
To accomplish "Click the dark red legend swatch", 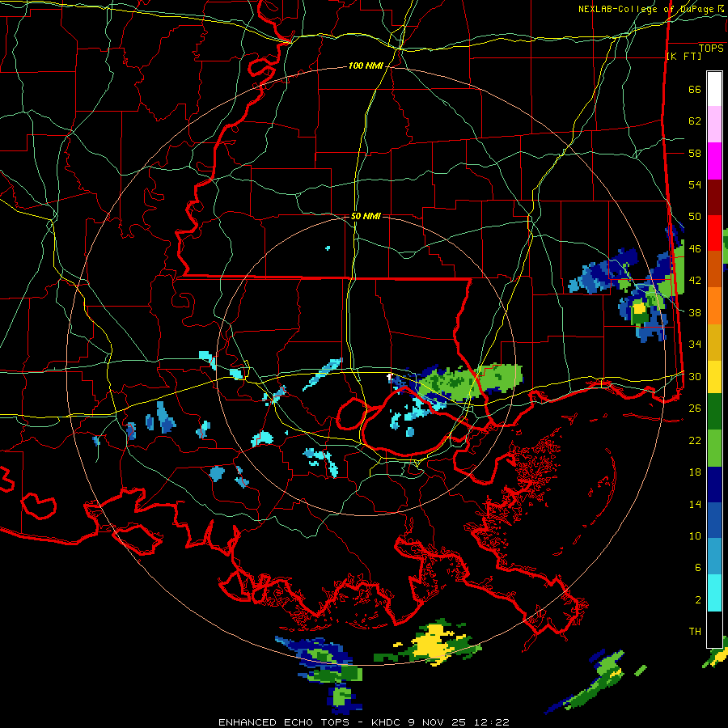I will [714, 197].
